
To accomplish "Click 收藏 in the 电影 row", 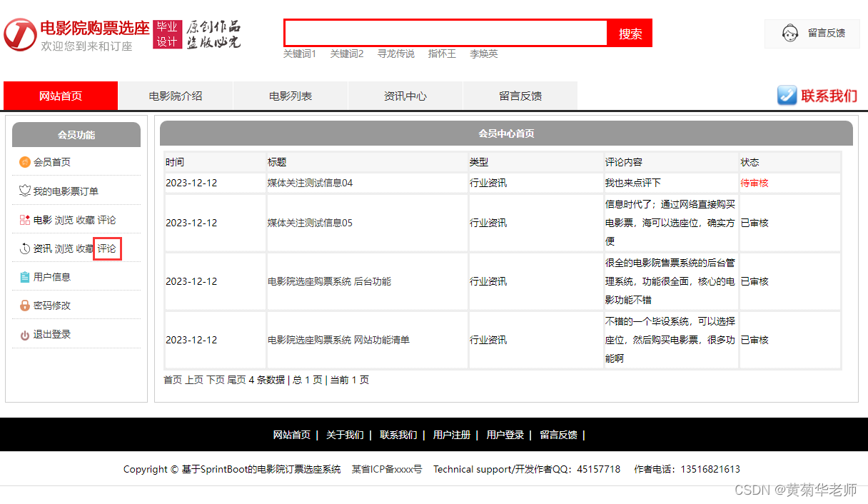I will pos(86,220).
